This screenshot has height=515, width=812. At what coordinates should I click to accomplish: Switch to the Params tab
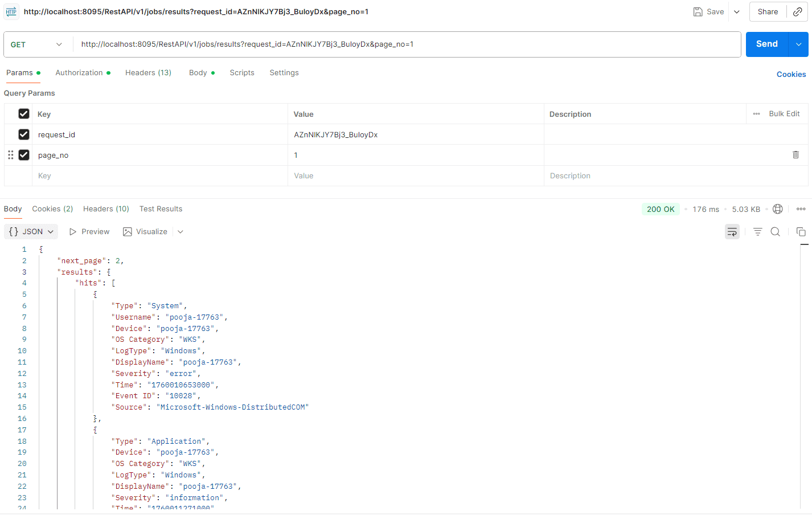point(23,73)
